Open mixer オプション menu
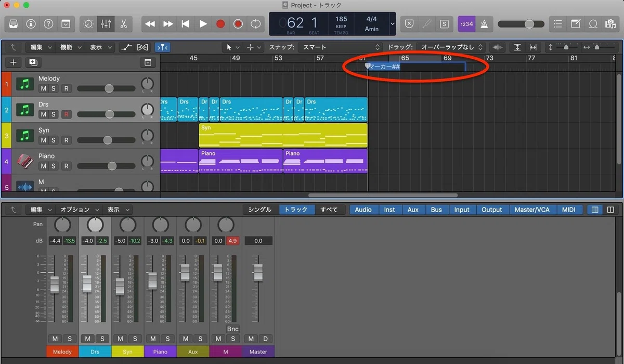 point(78,210)
